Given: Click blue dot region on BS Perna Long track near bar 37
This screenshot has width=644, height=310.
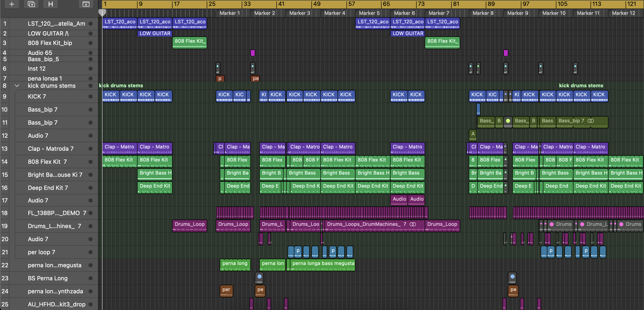Looking at the screenshot, I should 259,277.
